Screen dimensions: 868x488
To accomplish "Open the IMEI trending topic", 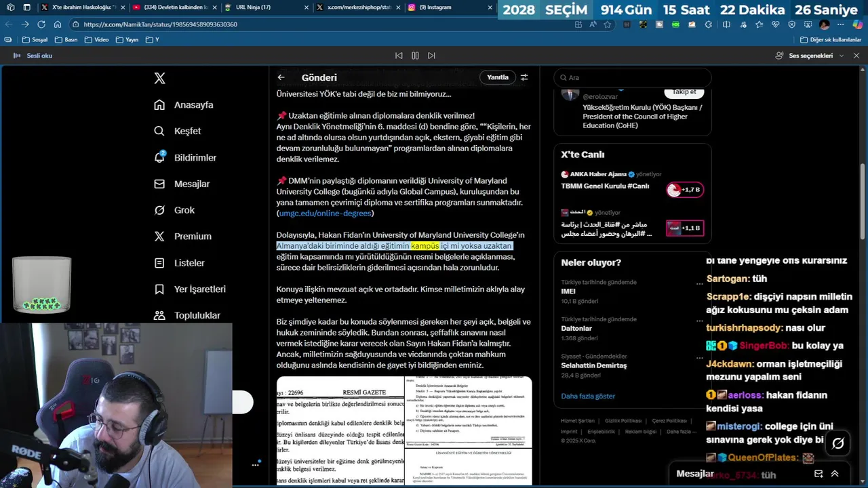I will [632, 291].
